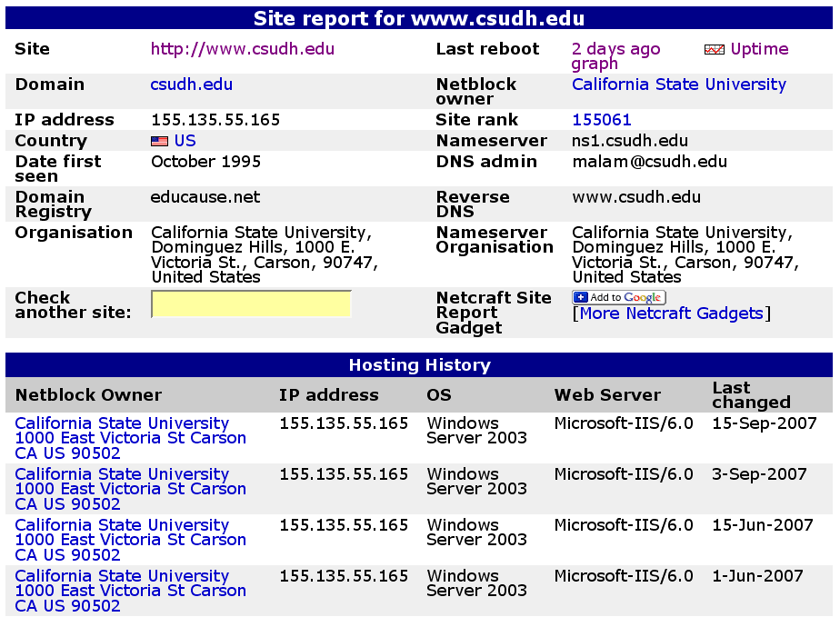Click the OS column header
The width and height of the screenshot is (840, 617).
pos(439,395)
